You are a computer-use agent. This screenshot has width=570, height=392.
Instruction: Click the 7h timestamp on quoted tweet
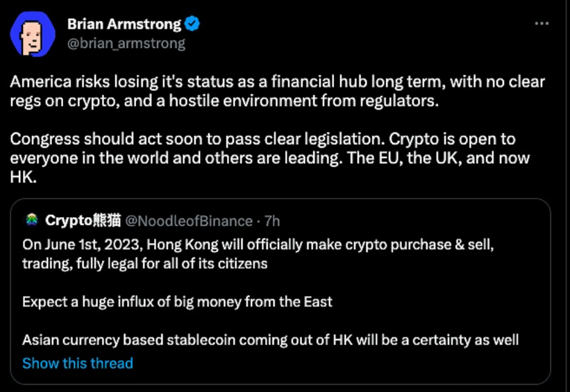click(272, 221)
